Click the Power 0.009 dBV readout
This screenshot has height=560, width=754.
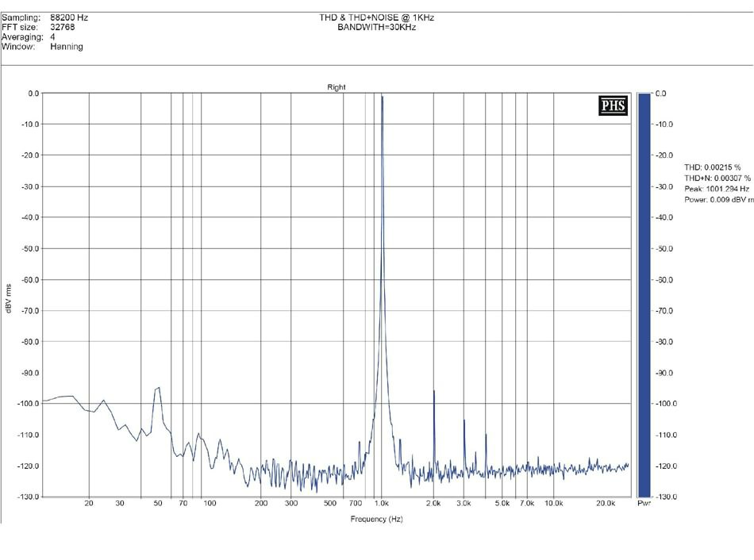pyautogui.click(x=718, y=200)
